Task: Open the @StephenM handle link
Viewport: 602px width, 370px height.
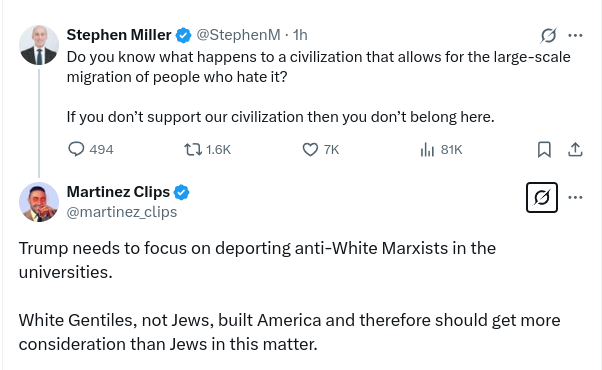Action: click(238, 35)
